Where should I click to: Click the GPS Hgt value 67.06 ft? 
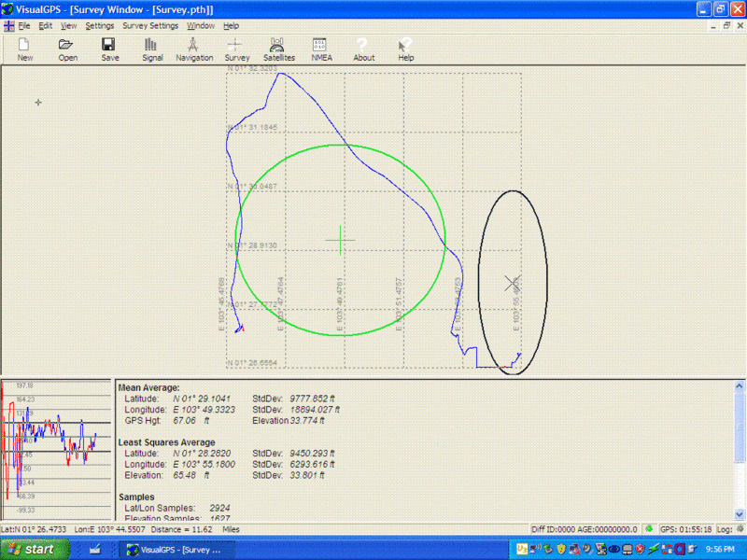point(190,421)
